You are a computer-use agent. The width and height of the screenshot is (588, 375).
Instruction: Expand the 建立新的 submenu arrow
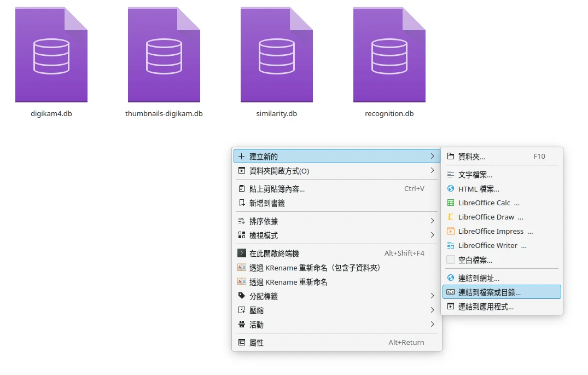pos(432,156)
